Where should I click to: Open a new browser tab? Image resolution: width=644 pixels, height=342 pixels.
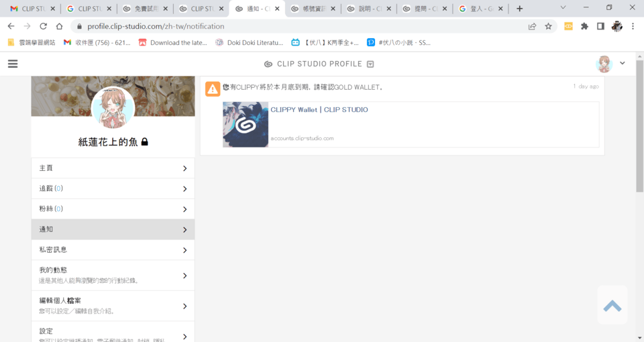point(519,9)
